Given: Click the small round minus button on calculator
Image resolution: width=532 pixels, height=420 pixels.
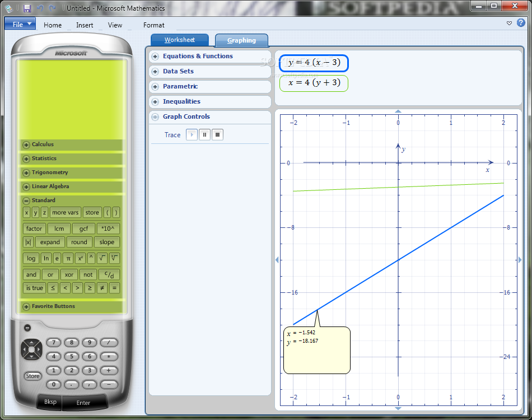Looking at the screenshot, I should [27, 328].
